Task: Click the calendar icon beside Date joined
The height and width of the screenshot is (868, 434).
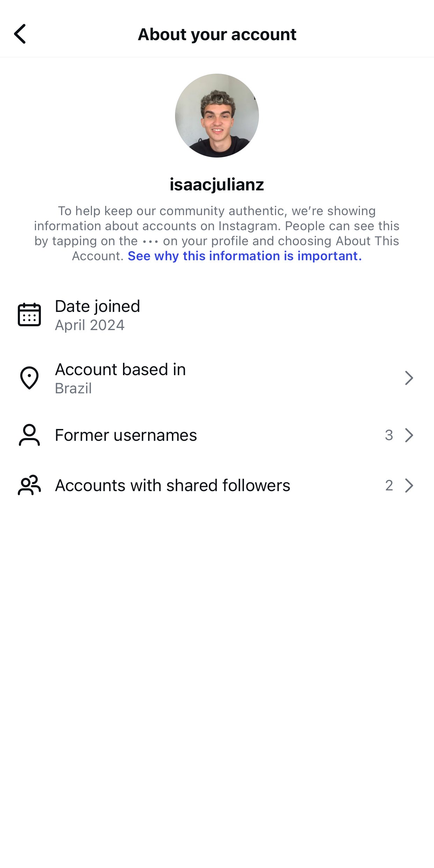Action: tap(29, 315)
